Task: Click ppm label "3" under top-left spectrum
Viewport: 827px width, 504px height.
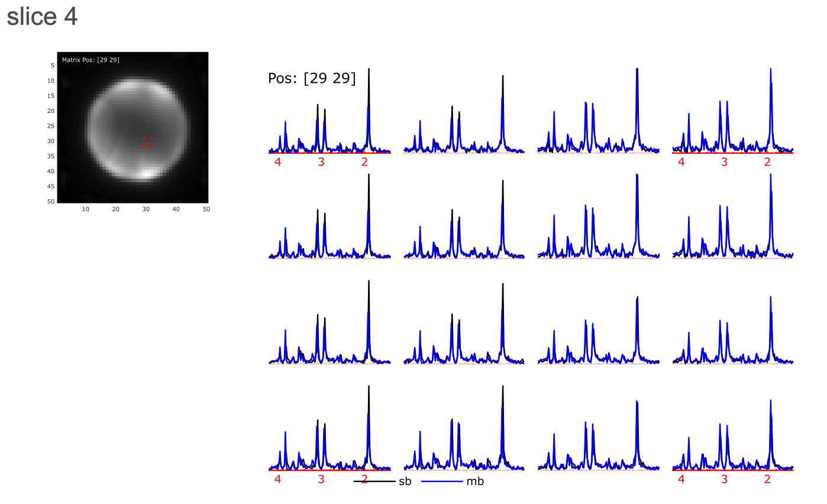Action: point(321,162)
